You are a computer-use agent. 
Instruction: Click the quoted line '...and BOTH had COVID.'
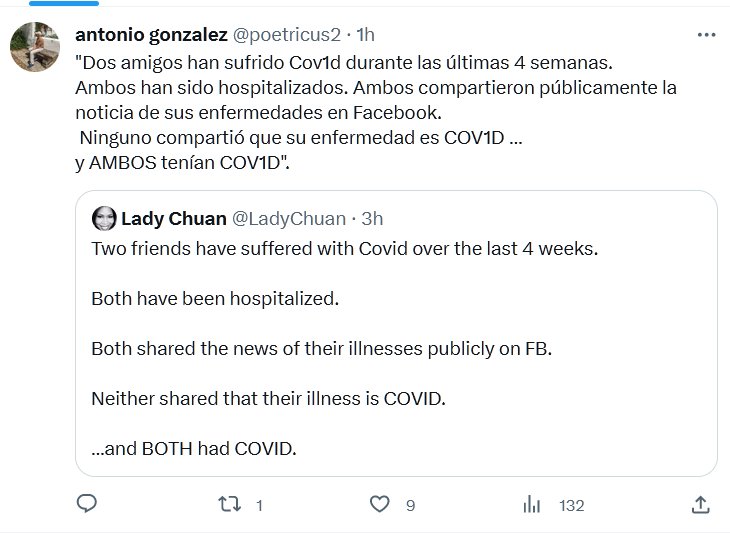(194, 448)
